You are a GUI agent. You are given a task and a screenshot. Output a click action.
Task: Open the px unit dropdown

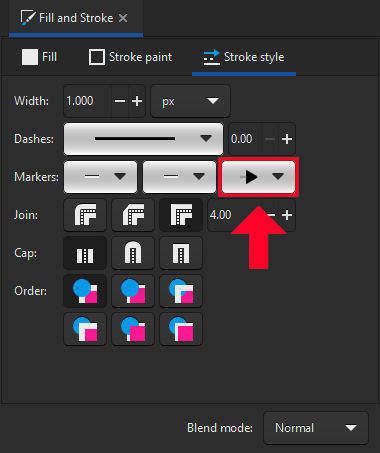[190, 101]
